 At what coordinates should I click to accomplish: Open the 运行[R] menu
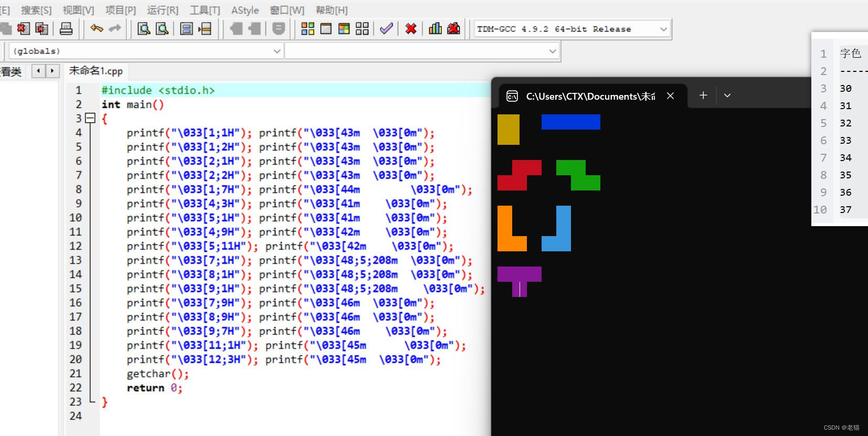pos(163,10)
